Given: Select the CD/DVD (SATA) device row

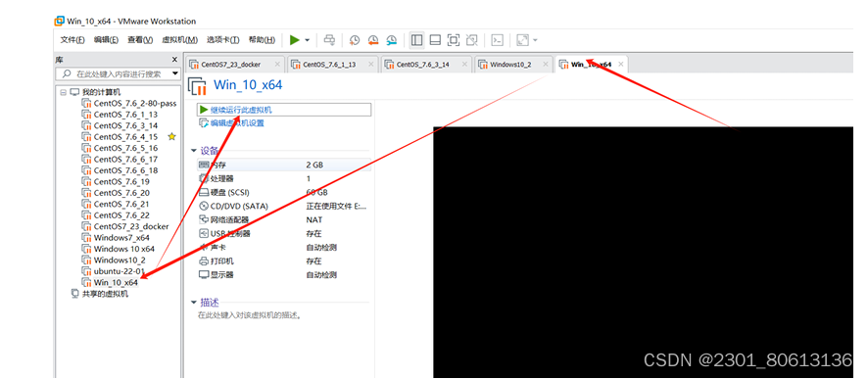Looking at the screenshot, I should [x=284, y=206].
